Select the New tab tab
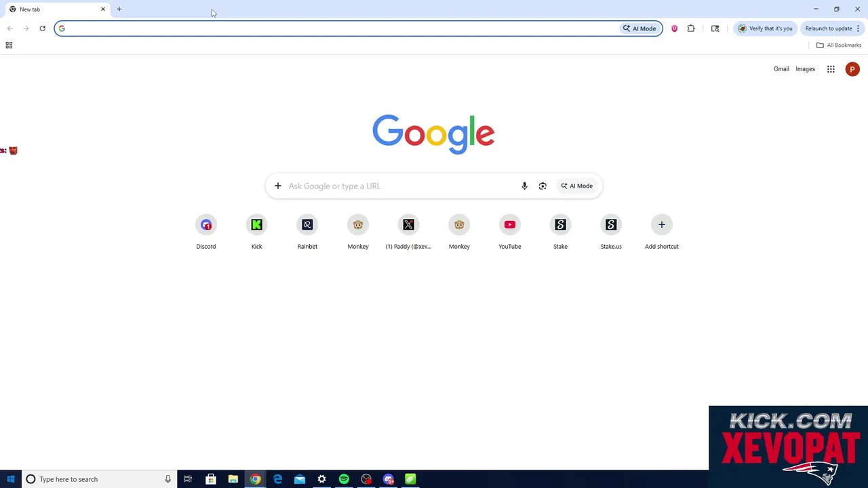This screenshot has height=488, width=868. point(58,9)
